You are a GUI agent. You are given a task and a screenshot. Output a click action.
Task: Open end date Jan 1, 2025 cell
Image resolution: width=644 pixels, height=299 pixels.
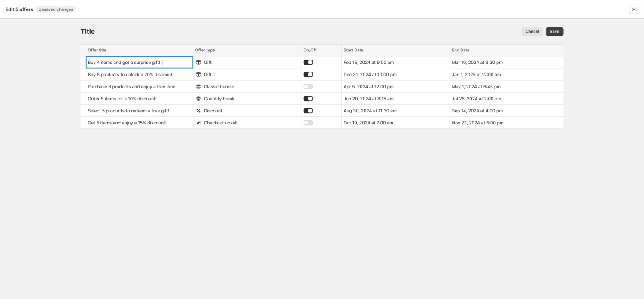(476, 75)
